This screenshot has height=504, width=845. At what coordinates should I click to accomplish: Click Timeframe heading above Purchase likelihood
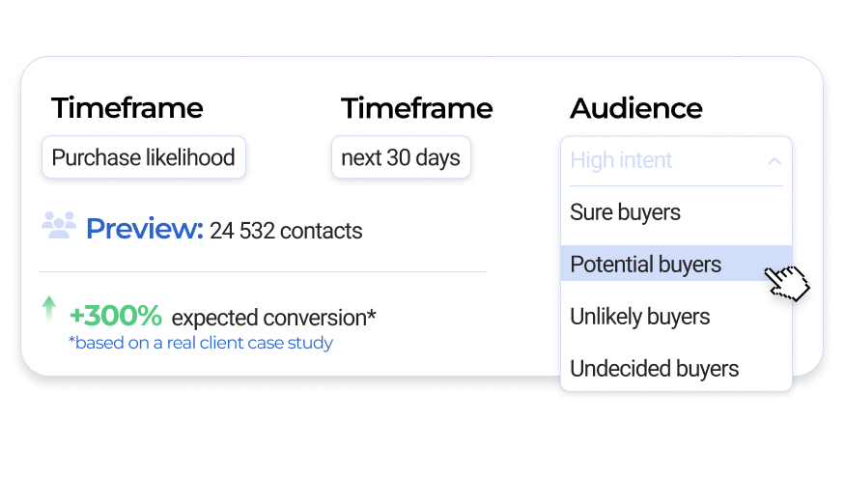tap(127, 108)
